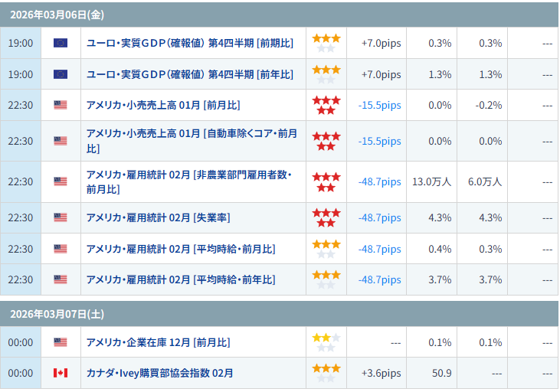560x392 pixels.
Task: Click the two-star importance rating for 企業在庫
Action: (326, 342)
